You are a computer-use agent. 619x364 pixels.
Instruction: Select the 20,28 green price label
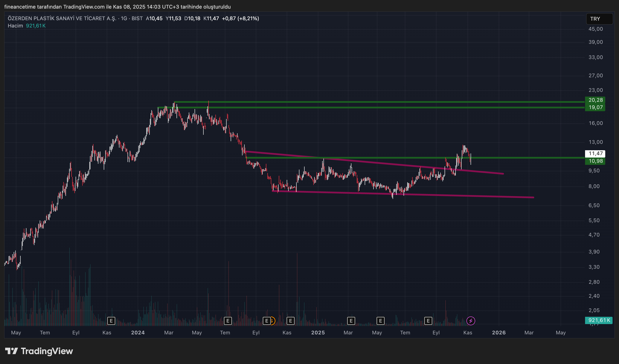[x=595, y=100]
